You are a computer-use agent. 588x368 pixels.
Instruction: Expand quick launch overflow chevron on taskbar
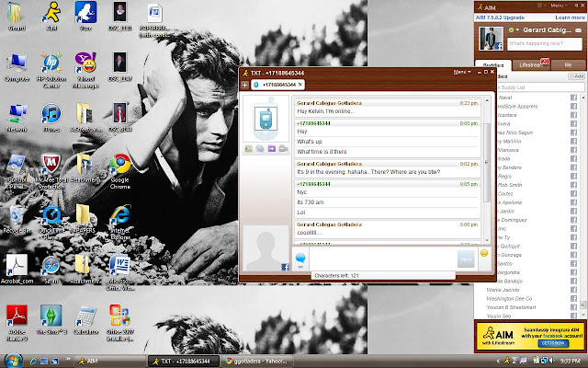68,360
